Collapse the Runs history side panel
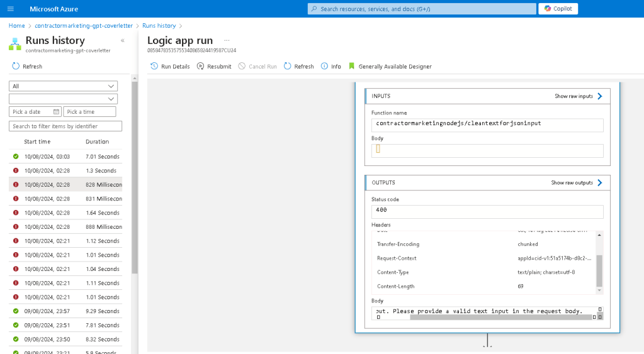This screenshot has height=354, width=644. (122, 40)
